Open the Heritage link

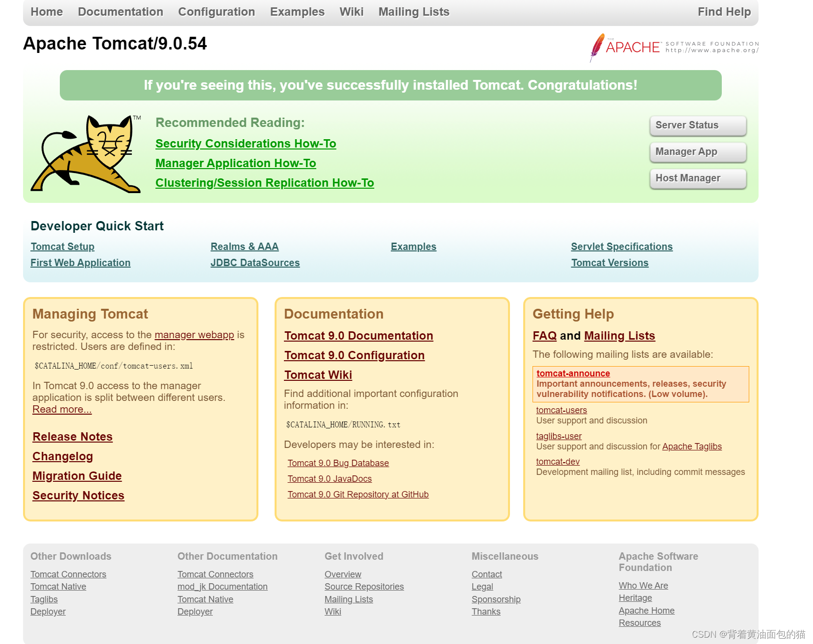pyautogui.click(x=635, y=598)
